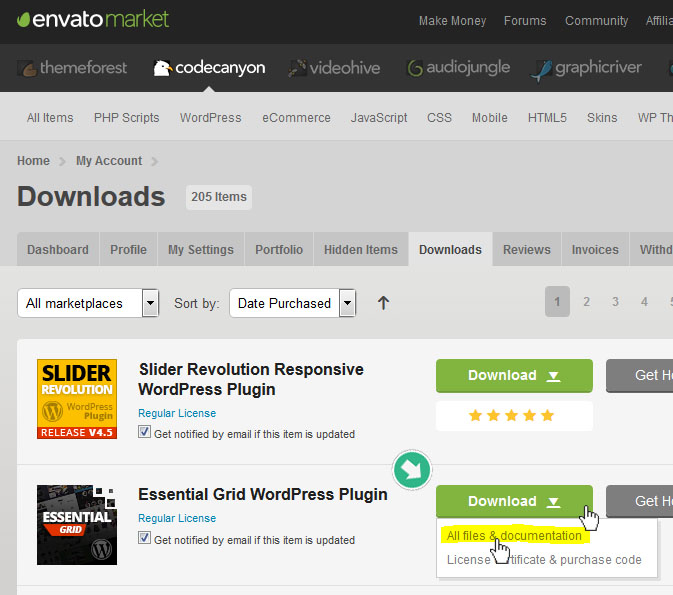Go to Home in the breadcrumb
673x595 pixels.
point(33,161)
